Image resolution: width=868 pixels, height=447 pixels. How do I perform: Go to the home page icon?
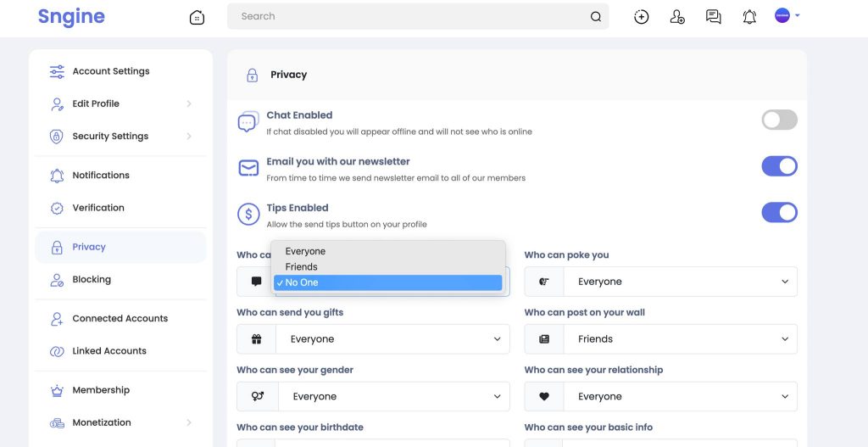click(x=197, y=17)
